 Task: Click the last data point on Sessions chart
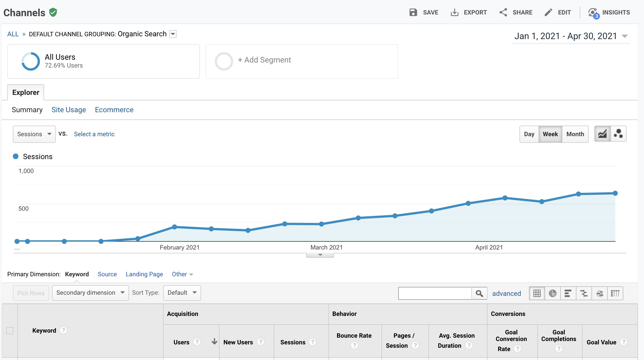click(x=615, y=193)
